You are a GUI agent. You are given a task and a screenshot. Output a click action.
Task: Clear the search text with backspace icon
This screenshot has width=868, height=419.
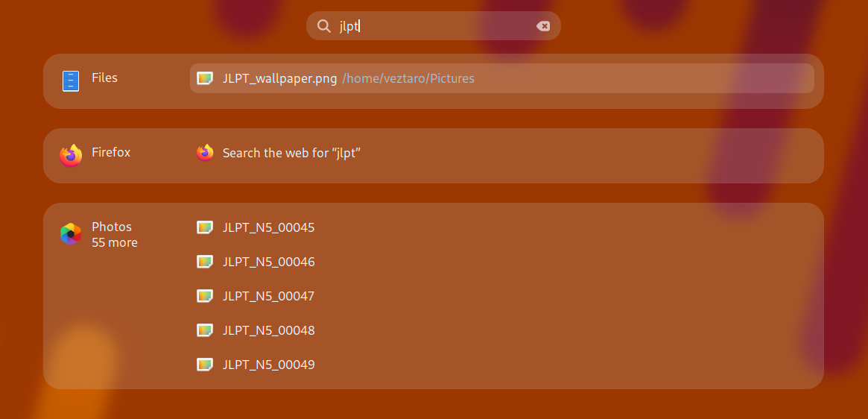coord(543,26)
